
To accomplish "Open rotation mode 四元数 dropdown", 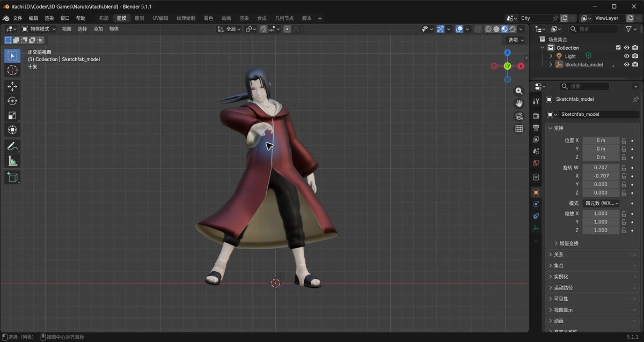I will [x=601, y=204].
